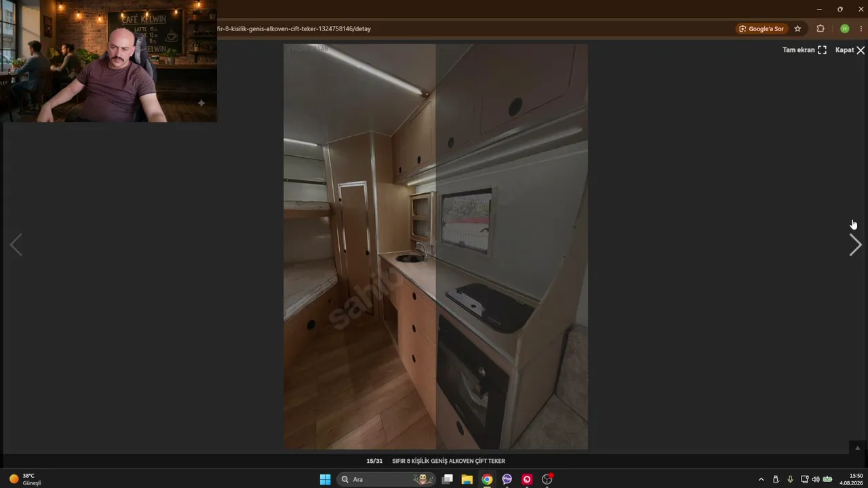Screen dimensions: 868x488
Task: Click the photo counter 15/31
Action: coord(374,461)
